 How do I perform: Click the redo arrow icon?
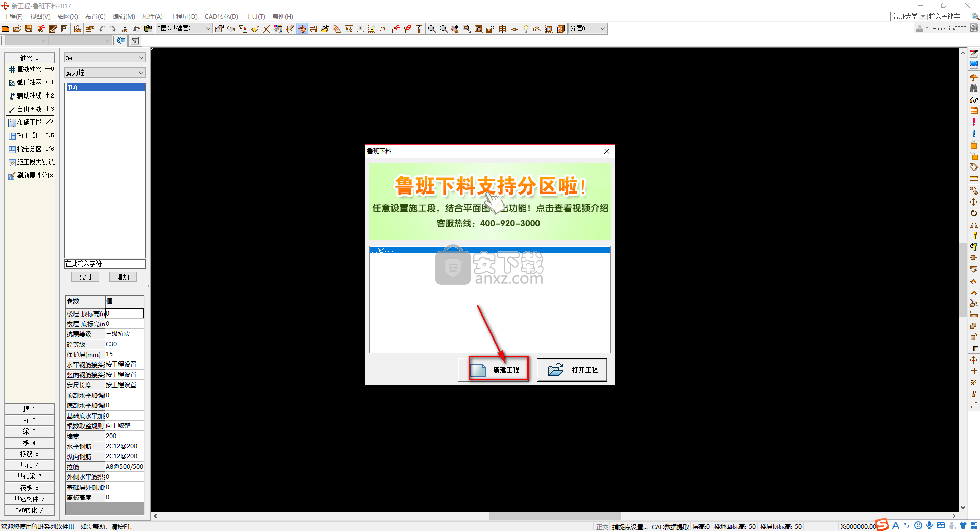(x=113, y=29)
